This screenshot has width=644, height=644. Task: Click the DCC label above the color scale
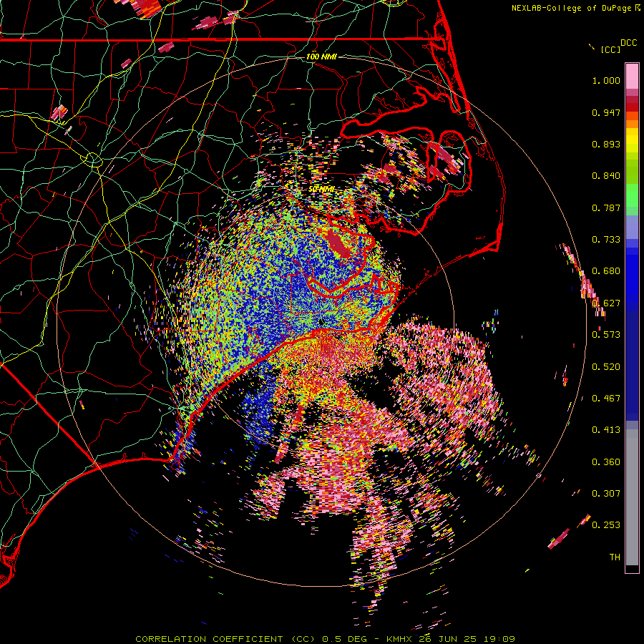click(628, 43)
